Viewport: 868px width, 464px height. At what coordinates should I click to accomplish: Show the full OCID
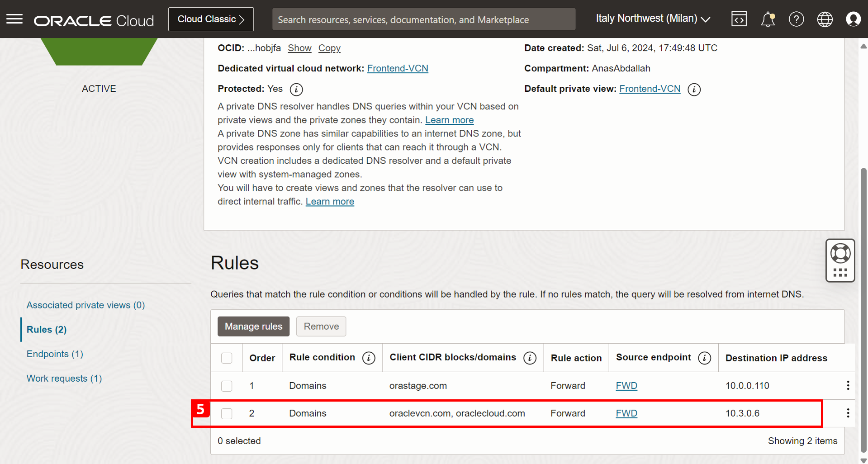tap(299, 48)
